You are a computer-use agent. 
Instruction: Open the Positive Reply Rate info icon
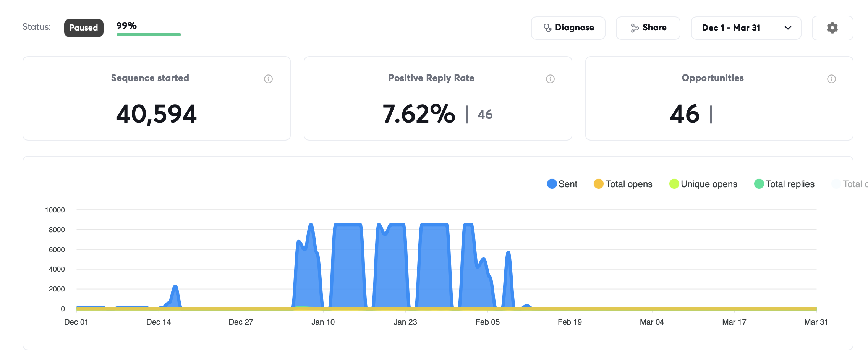pyautogui.click(x=550, y=79)
